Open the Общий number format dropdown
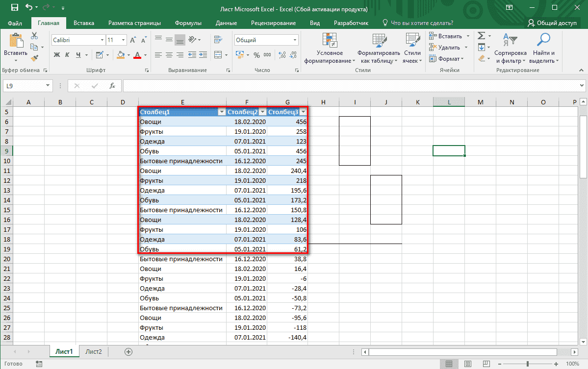 click(294, 39)
